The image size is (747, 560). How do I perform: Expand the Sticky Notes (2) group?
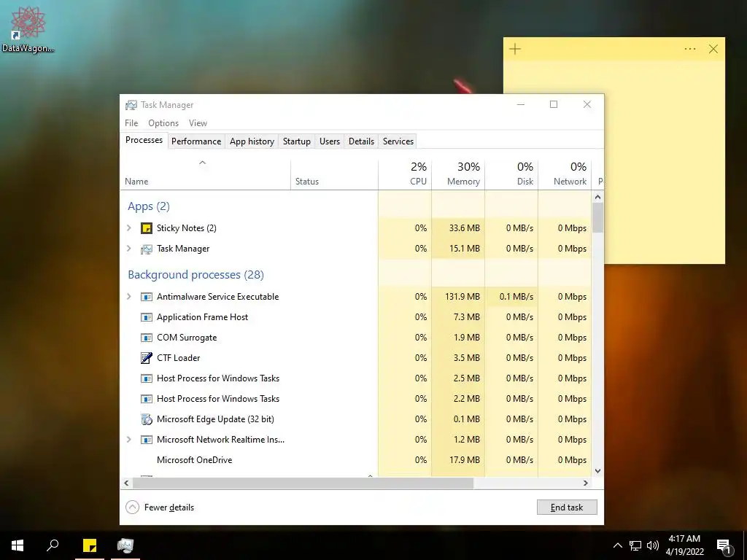click(x=128, y=228)
